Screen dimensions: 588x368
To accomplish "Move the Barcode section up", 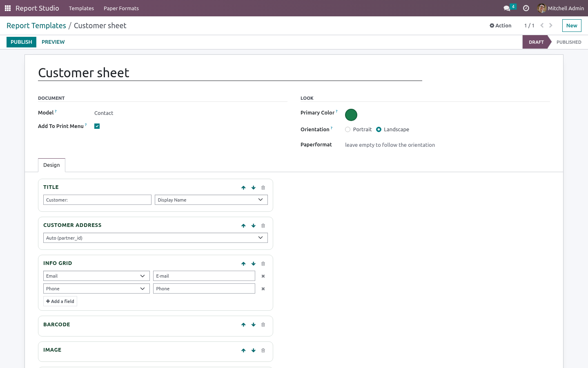I will 243,325.
